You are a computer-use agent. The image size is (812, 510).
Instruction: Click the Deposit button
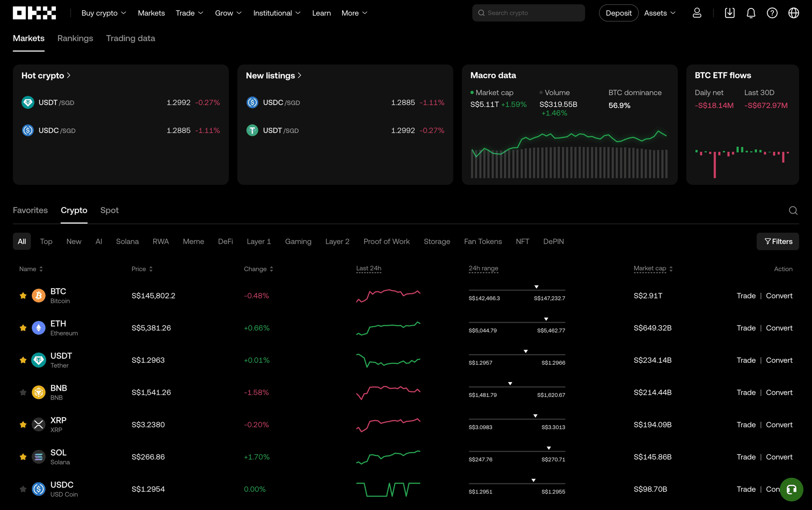[619, 13]
